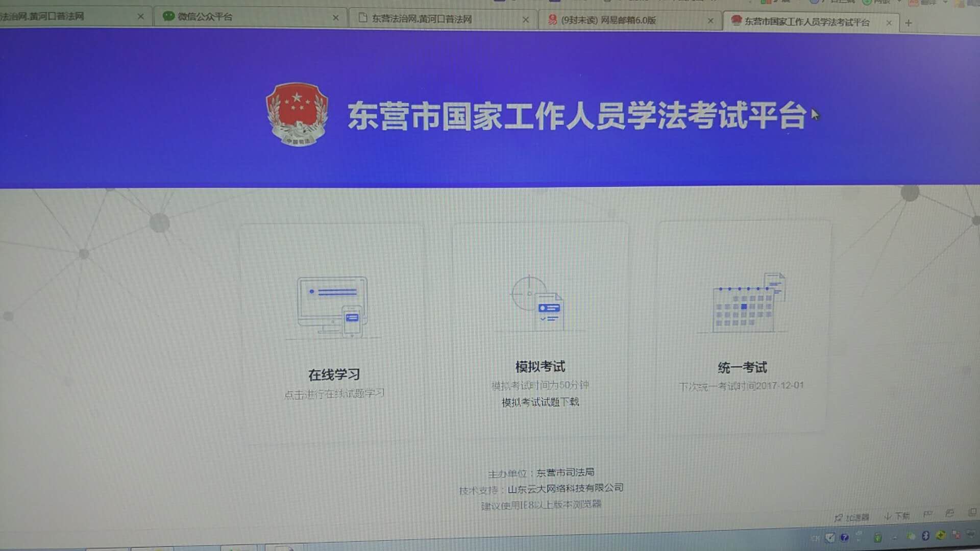Switch to the 微信公众平台 tab
This screenshot has height=551, width=980.
point(204,17)
